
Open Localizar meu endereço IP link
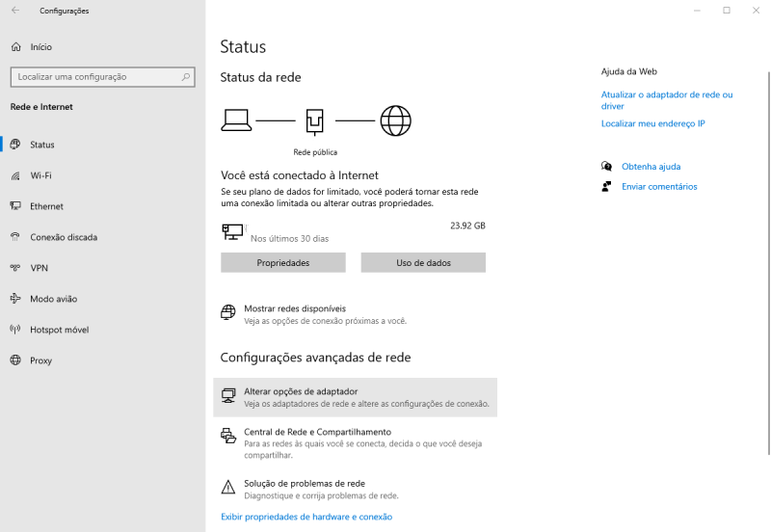pos(653,123)
